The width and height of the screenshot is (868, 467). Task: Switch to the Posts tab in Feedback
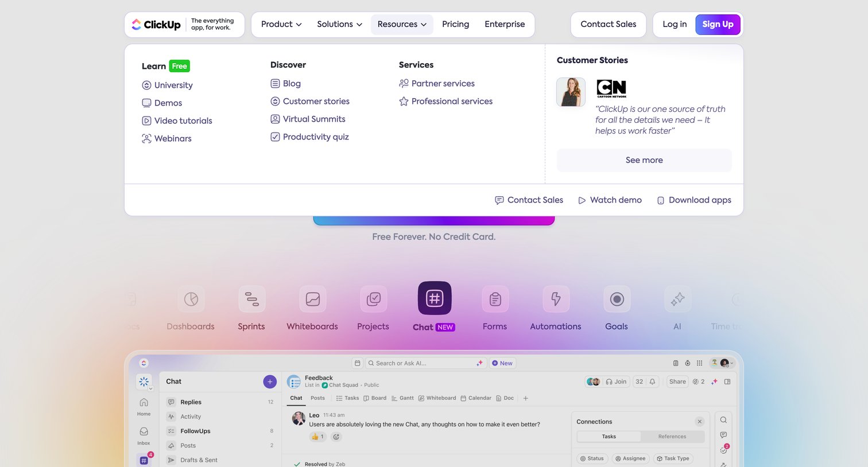tap(317, 398)
